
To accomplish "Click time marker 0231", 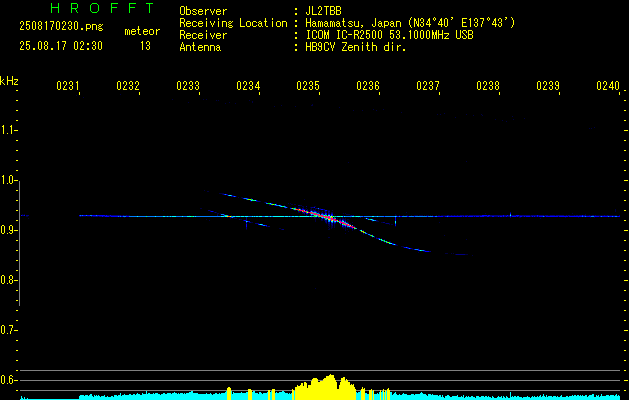I will pos(68,86).
